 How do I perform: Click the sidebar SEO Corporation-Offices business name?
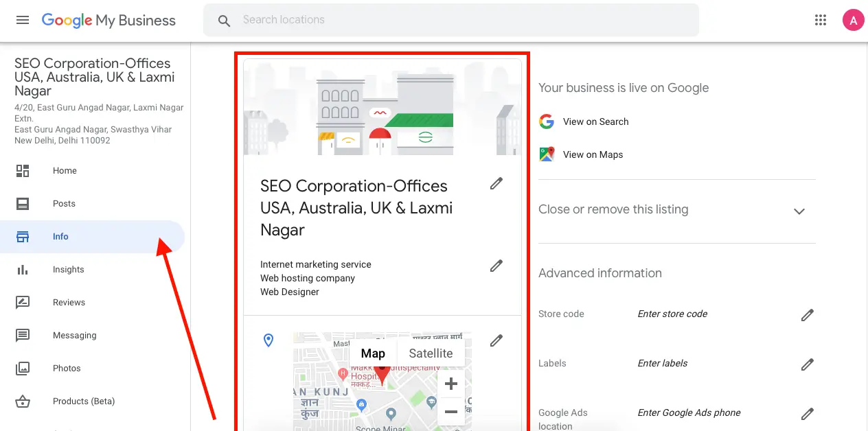coord(95,77)
